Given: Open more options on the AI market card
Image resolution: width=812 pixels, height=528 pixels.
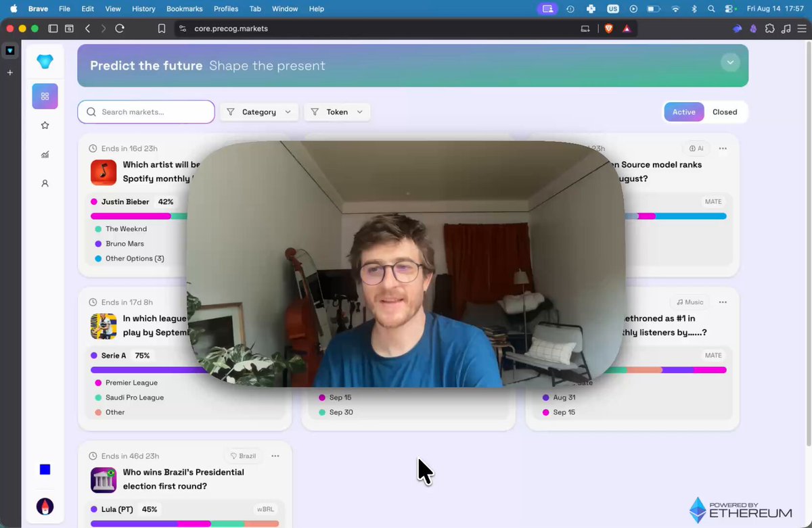Looking at the screenshot, I should click(x=723, y=148).
